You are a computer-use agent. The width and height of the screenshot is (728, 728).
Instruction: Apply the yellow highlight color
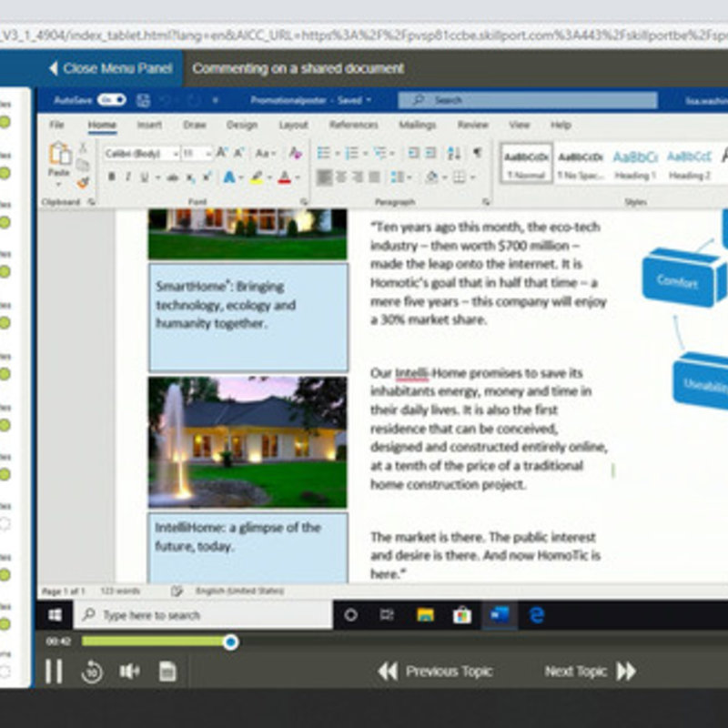[257, 177]
